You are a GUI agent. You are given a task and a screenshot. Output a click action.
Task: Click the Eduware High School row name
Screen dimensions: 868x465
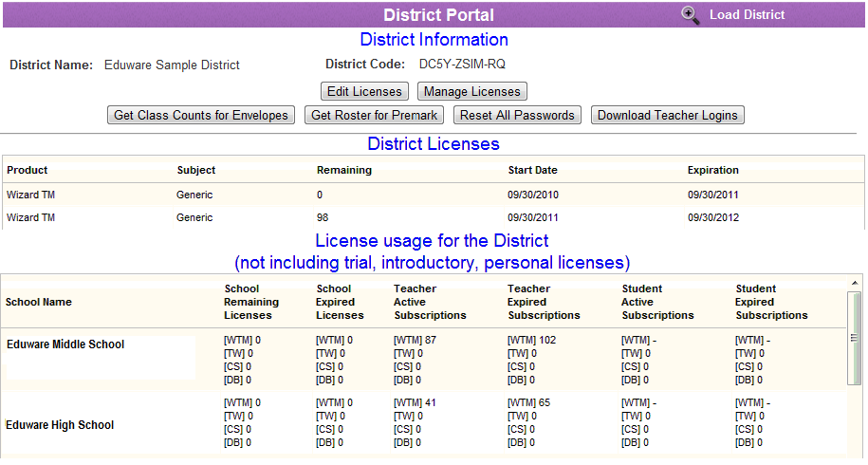coord(60,425)
